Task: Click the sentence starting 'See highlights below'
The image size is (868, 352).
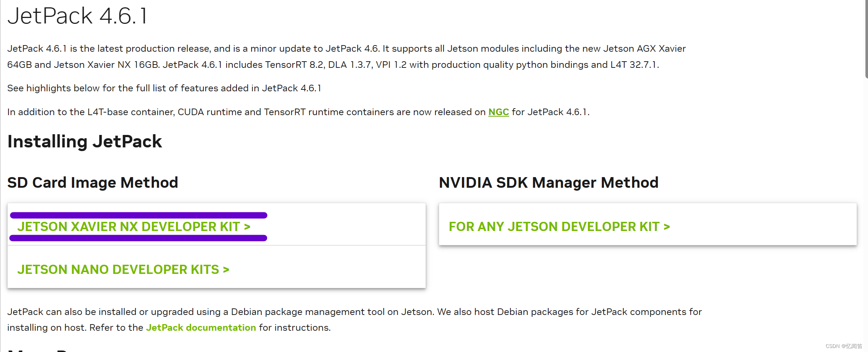Action: point(164,88)
